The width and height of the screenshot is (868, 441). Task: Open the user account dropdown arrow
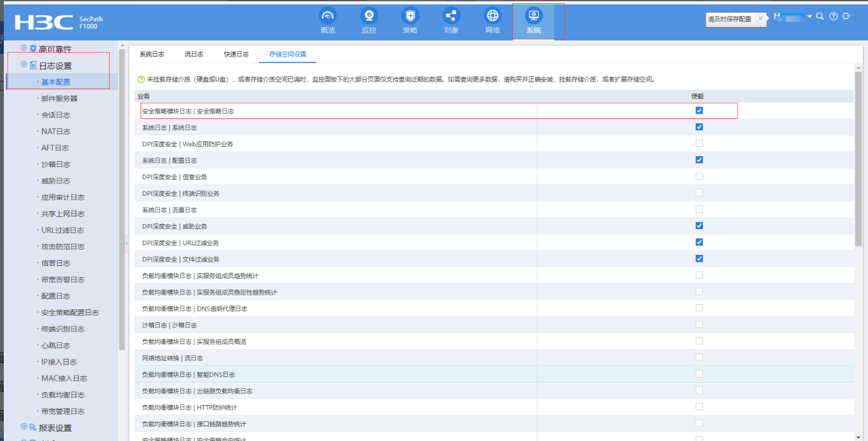pos(810,16)
